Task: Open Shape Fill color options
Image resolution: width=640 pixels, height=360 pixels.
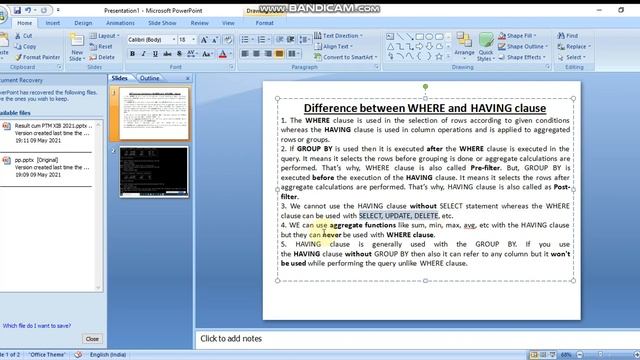Action: [x=518, y=36]
